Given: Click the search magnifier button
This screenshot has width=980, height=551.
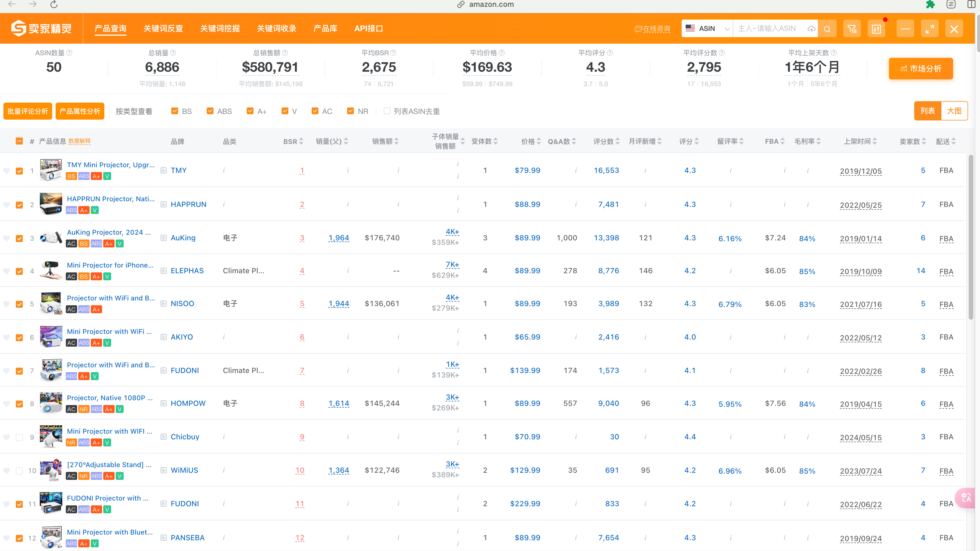Looking at the screenshot, I should 827,29.
